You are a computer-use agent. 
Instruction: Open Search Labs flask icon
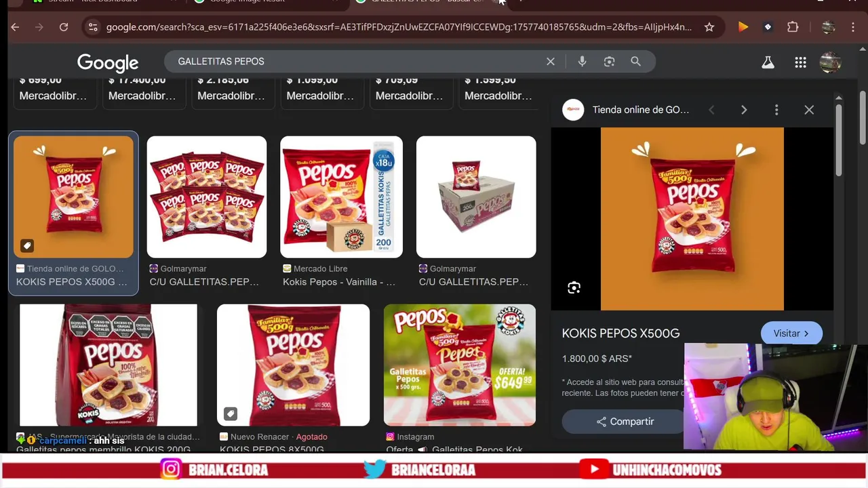(x=768, y=62)
